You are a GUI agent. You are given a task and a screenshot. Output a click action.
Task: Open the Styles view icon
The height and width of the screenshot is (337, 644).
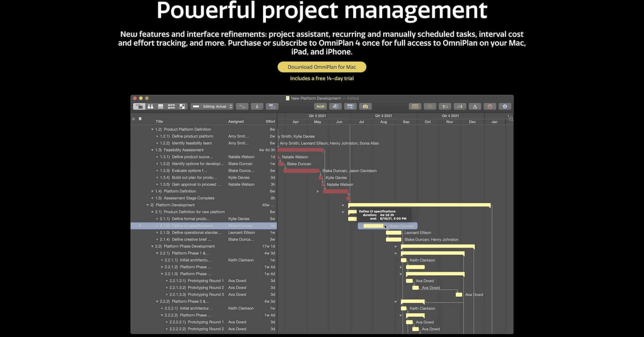(182, 107)
